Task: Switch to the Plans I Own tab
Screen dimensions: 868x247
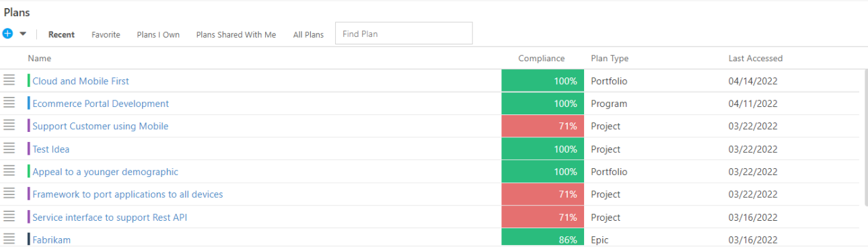Action: click(158, 34)
